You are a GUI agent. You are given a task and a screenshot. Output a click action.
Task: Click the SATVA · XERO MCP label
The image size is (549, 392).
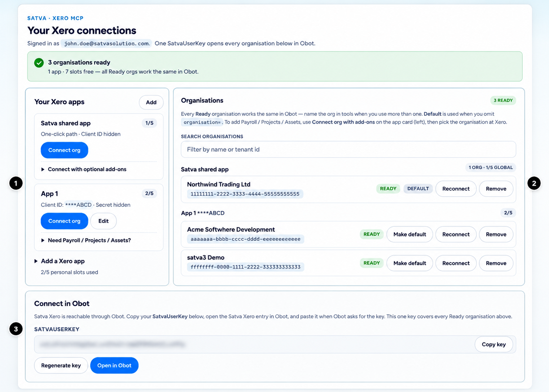click(55, 18)
